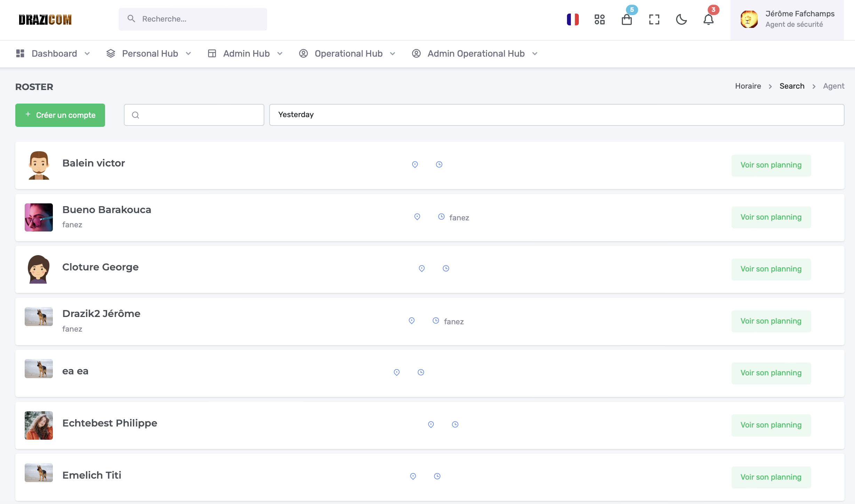
Task: Open the apps grid icon
Action: tap(599, 19)
